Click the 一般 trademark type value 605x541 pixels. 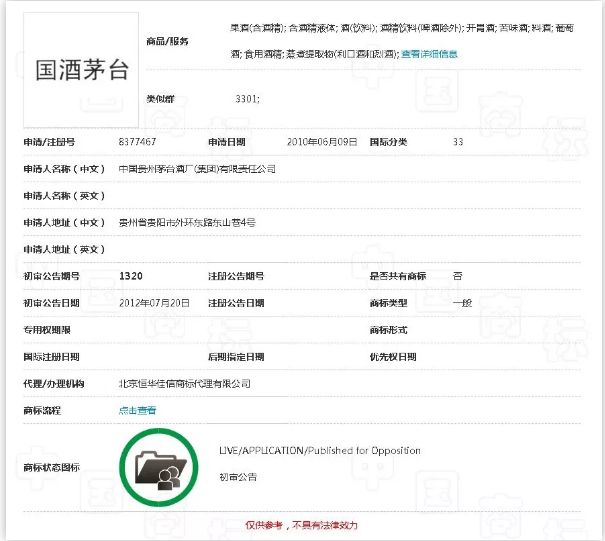[462, 303]
